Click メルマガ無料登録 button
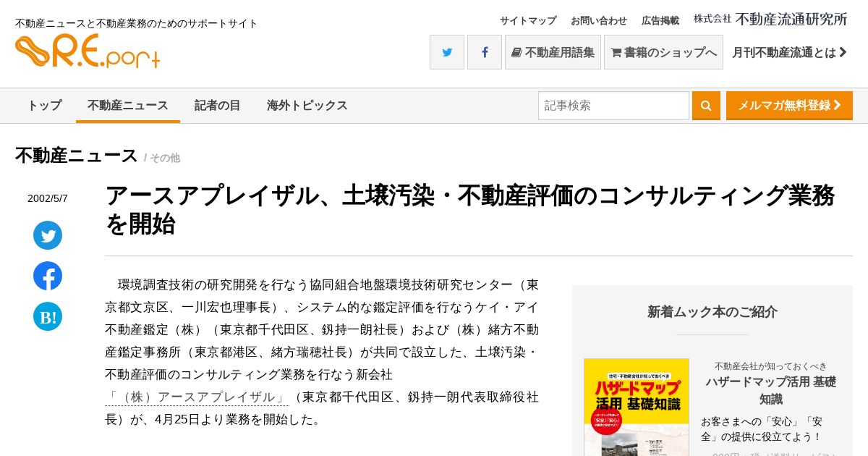Image resolution: width=868 pixels, height=456 pixels. [789, 106]
